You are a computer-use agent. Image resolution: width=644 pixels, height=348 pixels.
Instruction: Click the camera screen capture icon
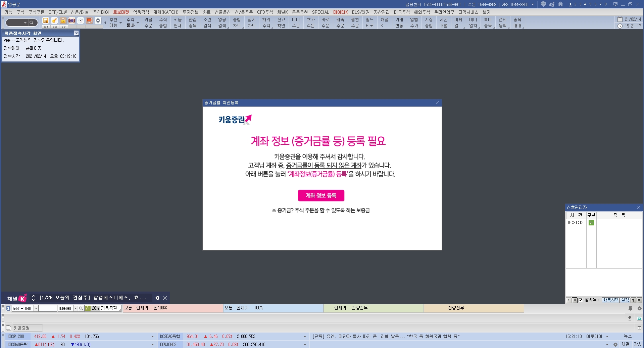tap(72, 20)
